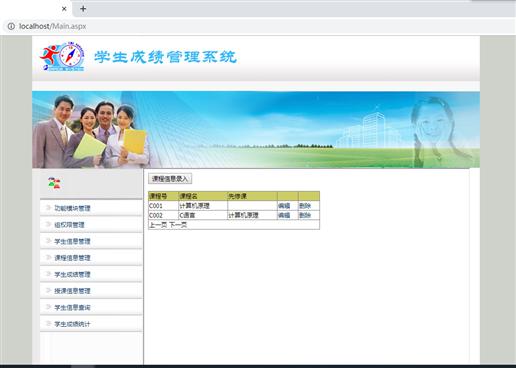The height and width of the screenshot is (368, 516).
Task: Go to next page 下一页
Action: tap(178, 225)
